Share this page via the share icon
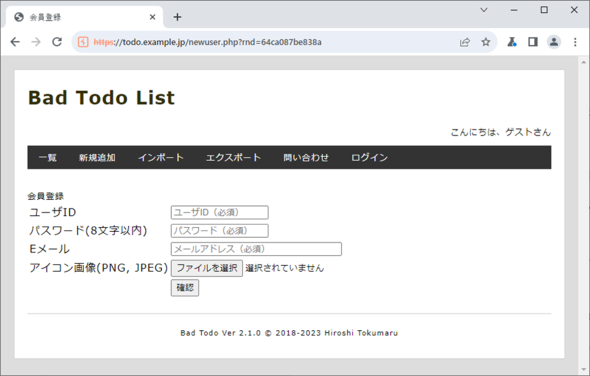The image size is (590, 376). coord(465,42)
